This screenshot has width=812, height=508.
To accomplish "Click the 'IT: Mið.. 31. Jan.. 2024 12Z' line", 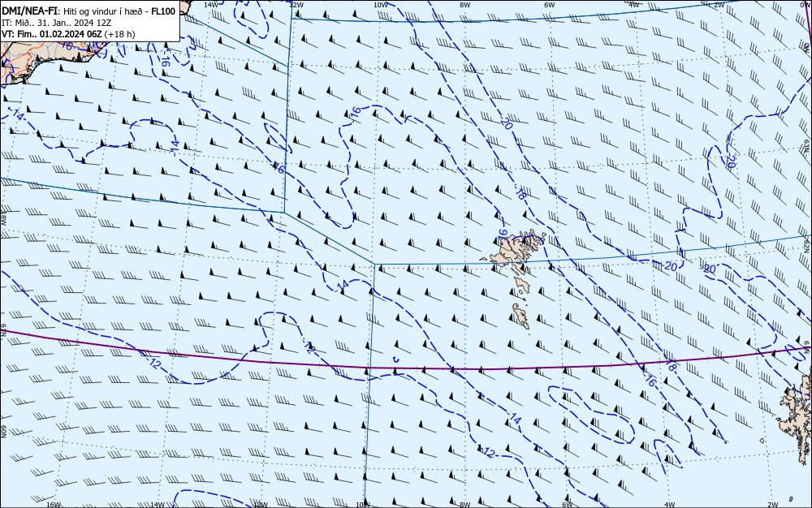I will (x=57, y=23).
